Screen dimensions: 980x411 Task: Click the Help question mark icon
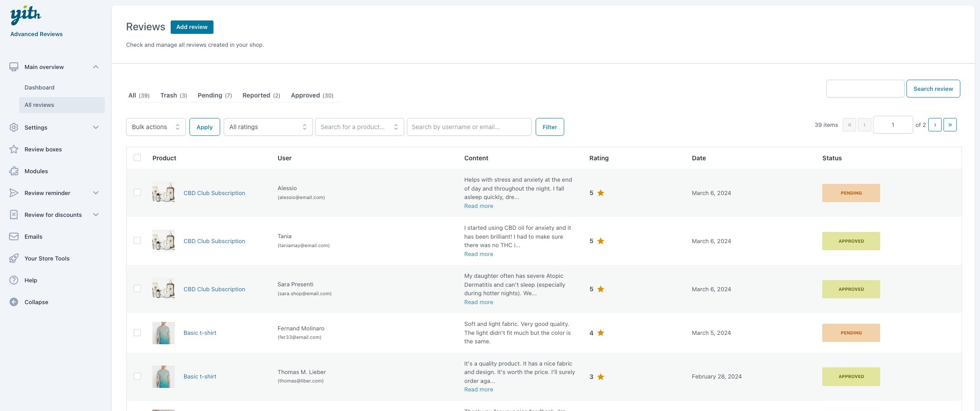tap(14, 280)
